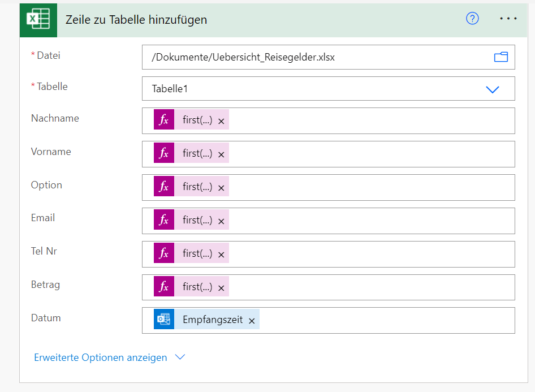Click inside the Datei path field

pos(311,57)
